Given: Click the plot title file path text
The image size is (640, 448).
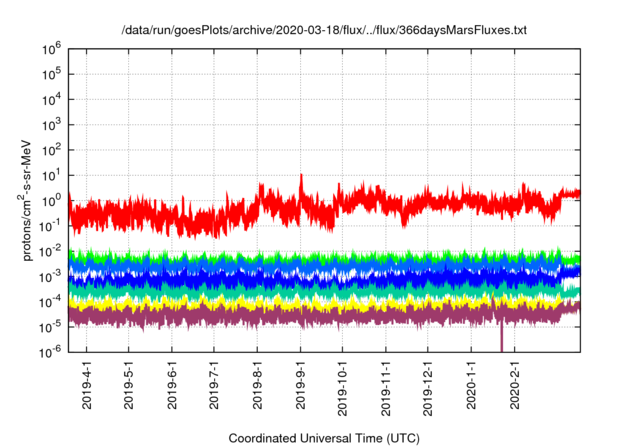Looking at the screenshot, I should tap(323, 30).
